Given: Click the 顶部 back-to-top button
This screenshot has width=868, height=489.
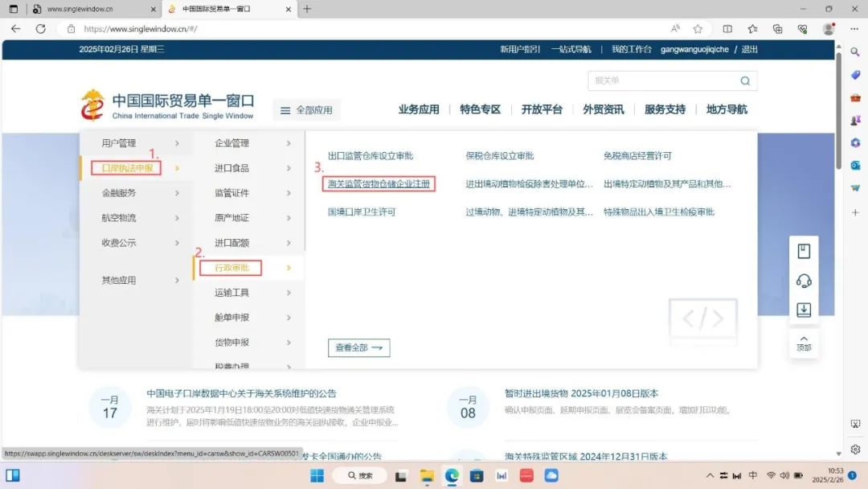Looking at the screenshot, I should [x=803, y=343].
